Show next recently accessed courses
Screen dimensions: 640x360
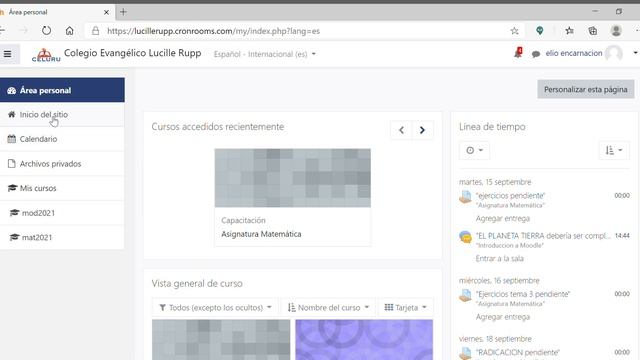(x=422, y=130)
